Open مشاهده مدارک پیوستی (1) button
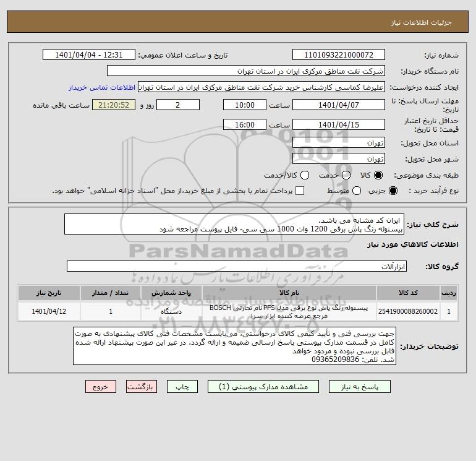The width and height of the screenshot is (476, 461). click(263, 387)
